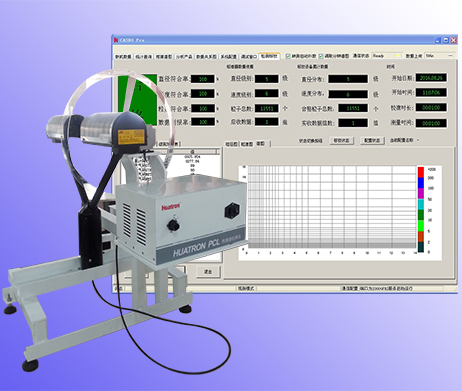
Task: Click the 配置状态 button above the chart
Action: click(372, 141)
